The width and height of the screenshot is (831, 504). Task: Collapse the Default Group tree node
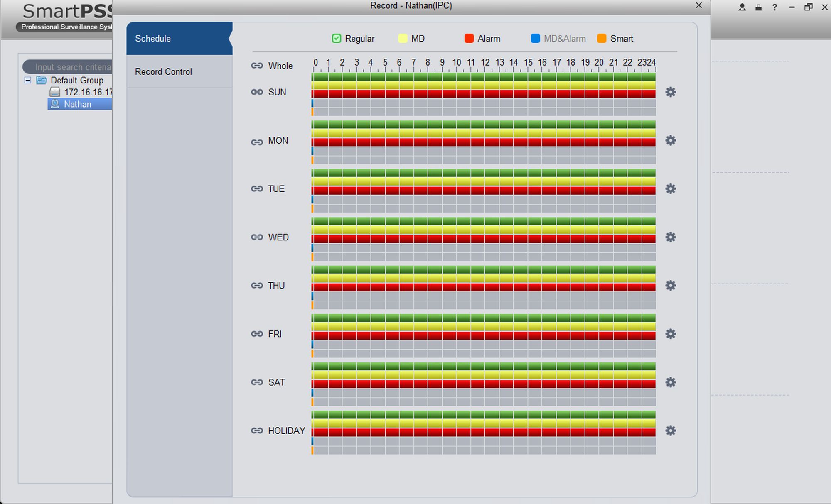click(x=28, y=80)
